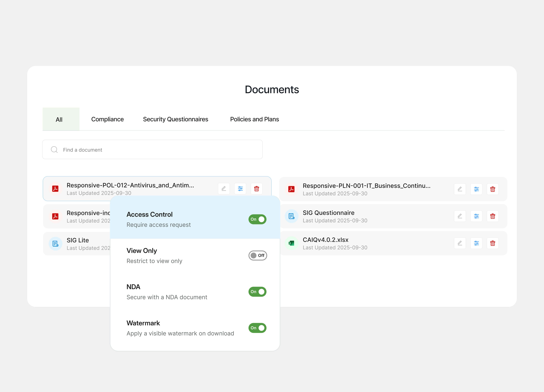This screenshot has width=544, height=392.
Task: Click trash icon for IT_Business_Continuity plan document
Action: (x=492, y=189)
